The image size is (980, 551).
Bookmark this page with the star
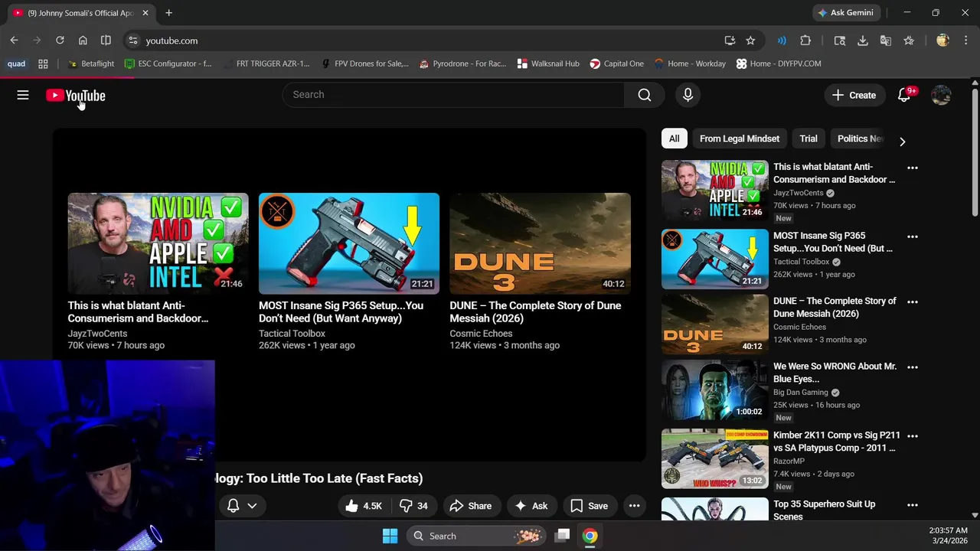point(750,41)
